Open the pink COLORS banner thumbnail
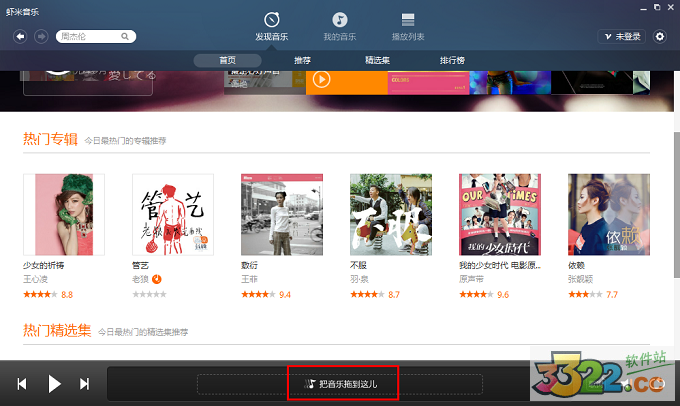Image resolution: width=680 pixels, height=406 pixels. point(428,83)
